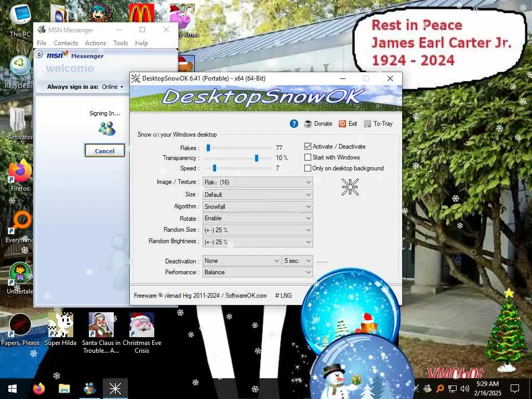
Task: Open the Undertale desktop shortcut
Action: click(x=20, y=278)
